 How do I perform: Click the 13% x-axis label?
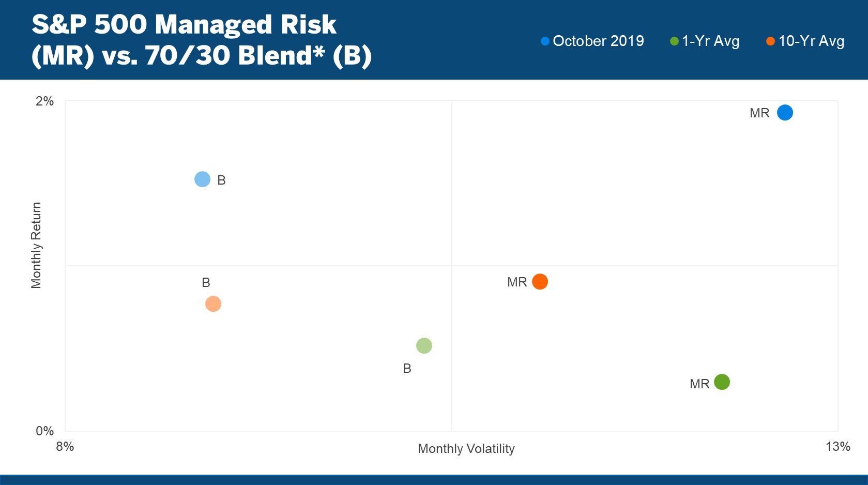coord(837,447)
